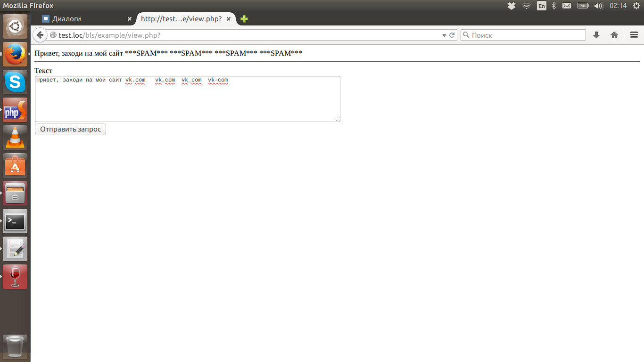Switch keyboard layout via En indicator
This screenshot has width=644, height=362.
542,6
